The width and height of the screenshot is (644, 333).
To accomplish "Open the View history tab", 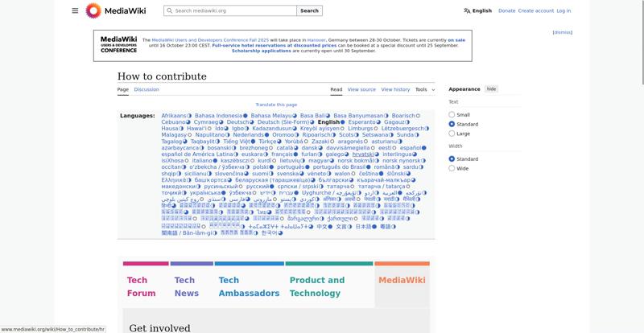I will 395,89.
